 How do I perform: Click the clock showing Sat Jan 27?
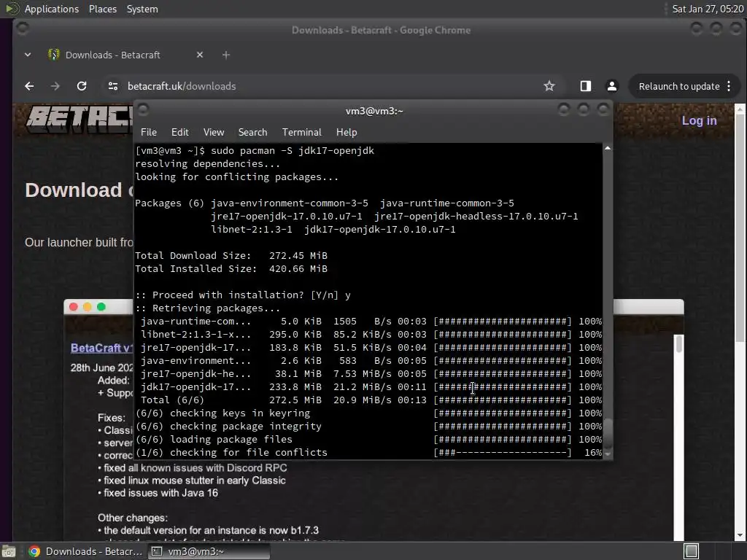(x=708, y=9)
